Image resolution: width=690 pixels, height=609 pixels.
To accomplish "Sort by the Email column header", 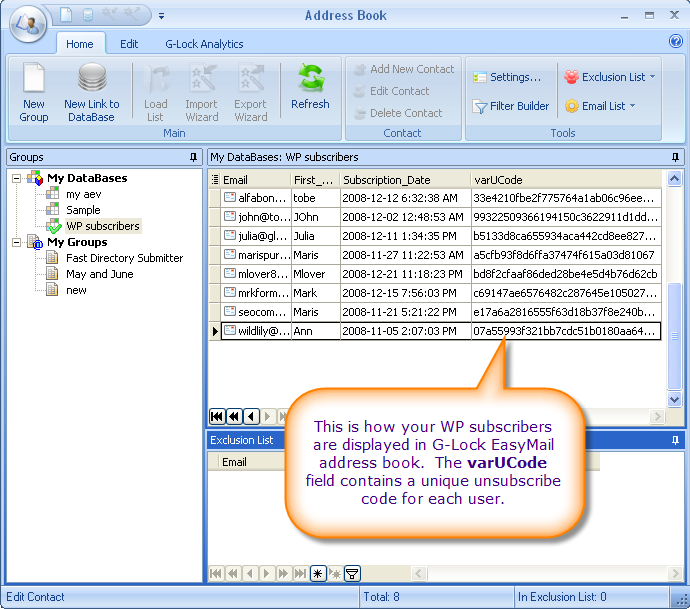I will pyautogui.click(x=256, y=180).
